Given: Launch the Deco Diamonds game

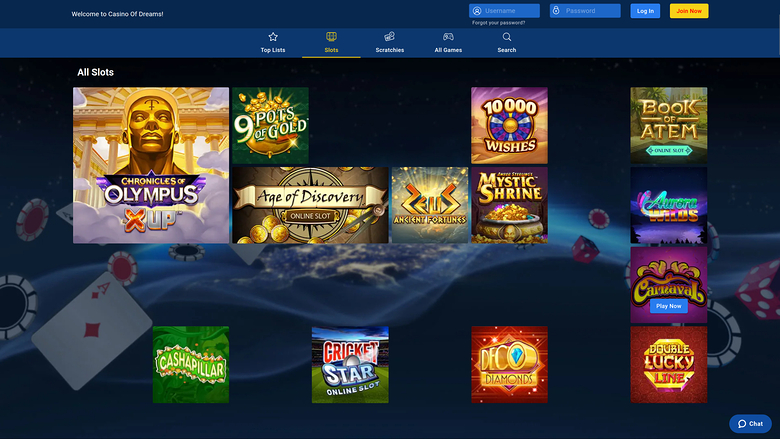Looking at the screenshot, I should [509, 364].
